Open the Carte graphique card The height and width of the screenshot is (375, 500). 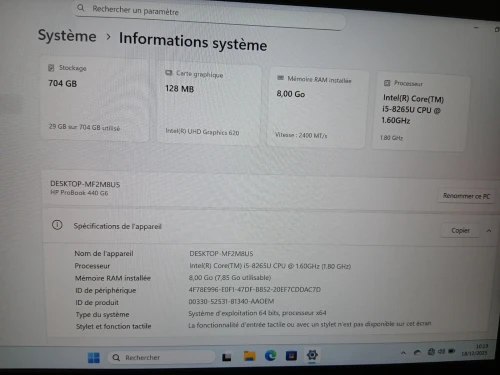pyautogui.click(x=209, y=104)
